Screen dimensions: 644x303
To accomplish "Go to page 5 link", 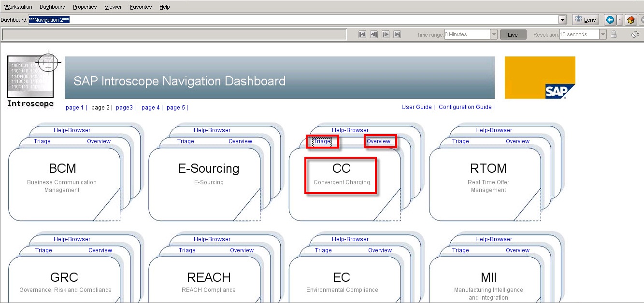I will point(176,108).
